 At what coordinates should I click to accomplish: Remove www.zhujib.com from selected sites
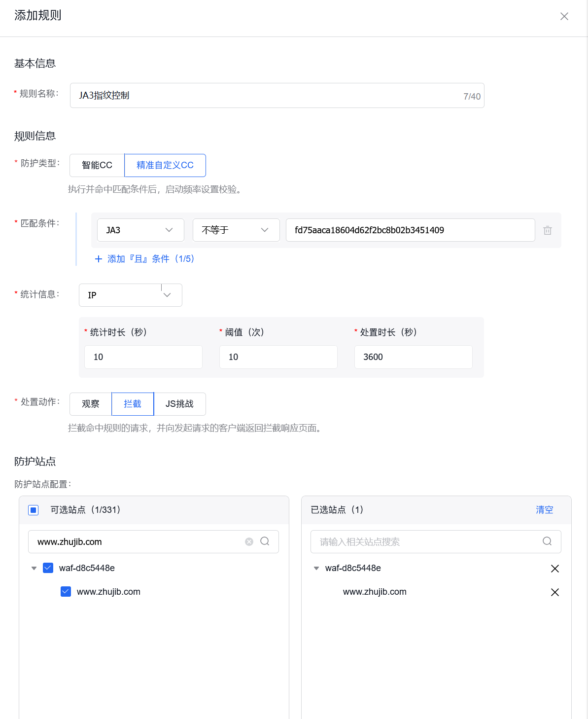tap(555, 592)
